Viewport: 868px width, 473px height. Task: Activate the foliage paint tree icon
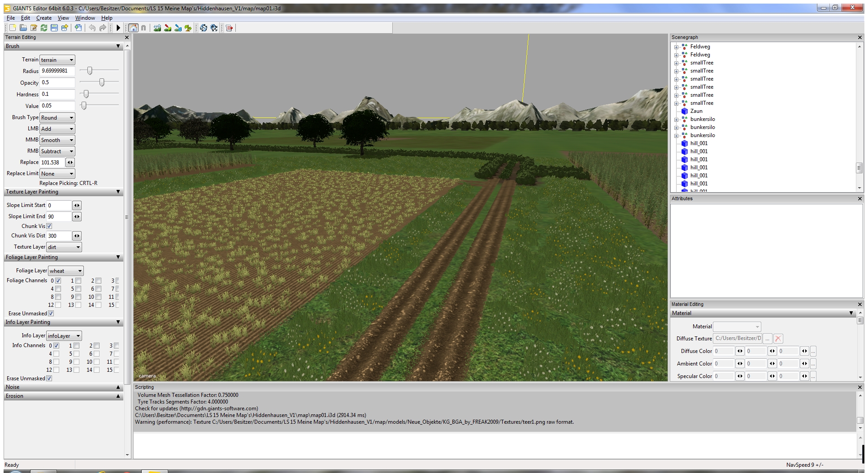coord(188,28)
